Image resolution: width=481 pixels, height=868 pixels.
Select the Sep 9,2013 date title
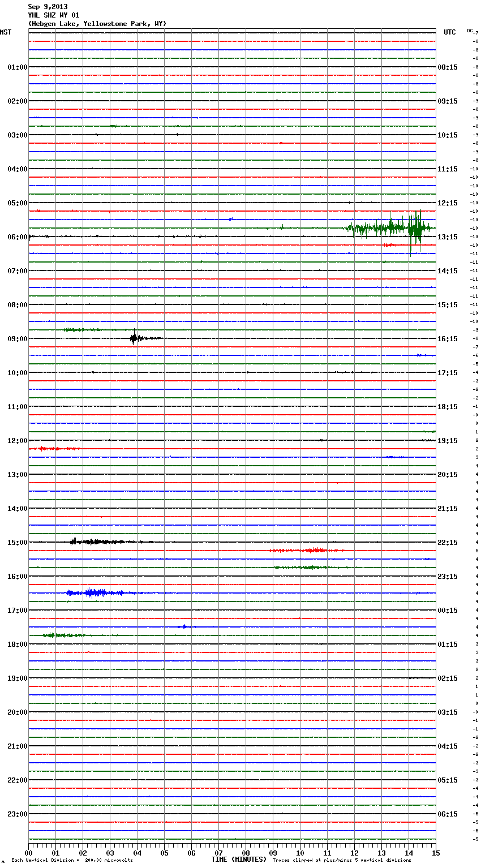click(x=48, y=7)
